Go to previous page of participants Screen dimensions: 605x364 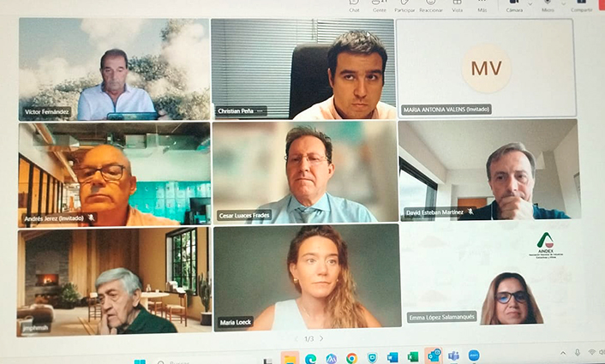tap(297, 338)
